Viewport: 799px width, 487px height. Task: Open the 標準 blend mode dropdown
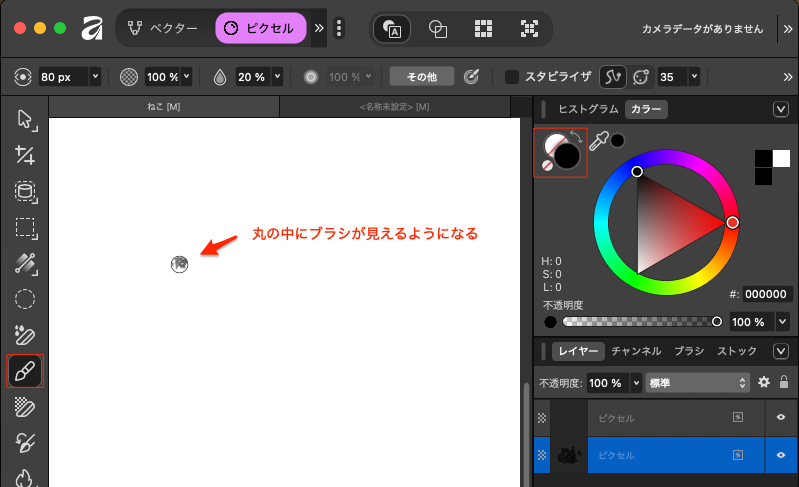point(697,382)
